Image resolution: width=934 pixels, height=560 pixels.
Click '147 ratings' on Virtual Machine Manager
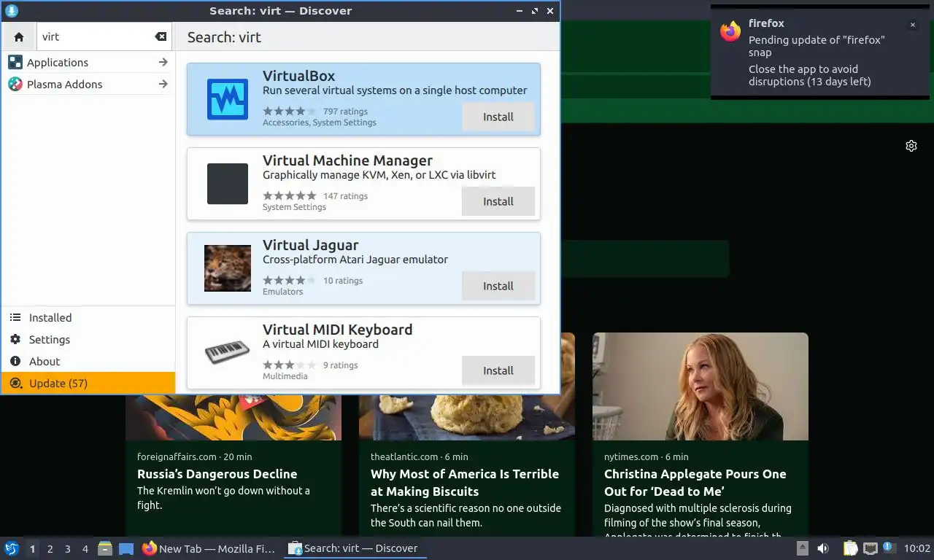(345, 196)
